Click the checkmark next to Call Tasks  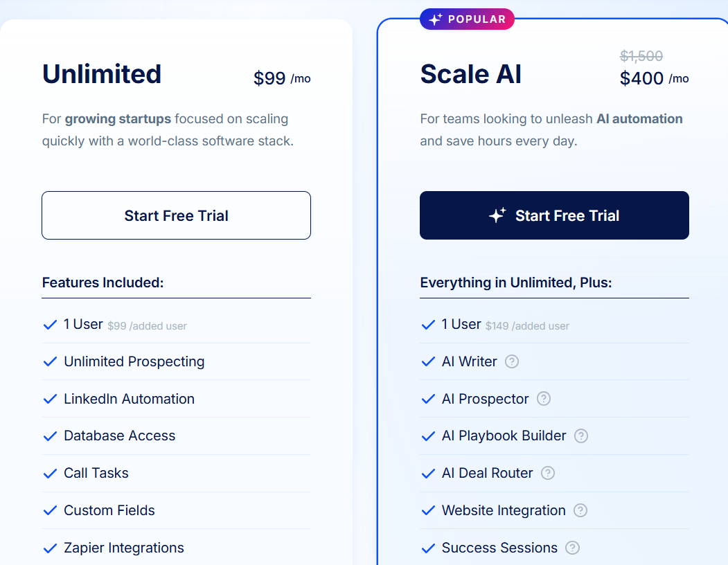(x=50, y=473)
